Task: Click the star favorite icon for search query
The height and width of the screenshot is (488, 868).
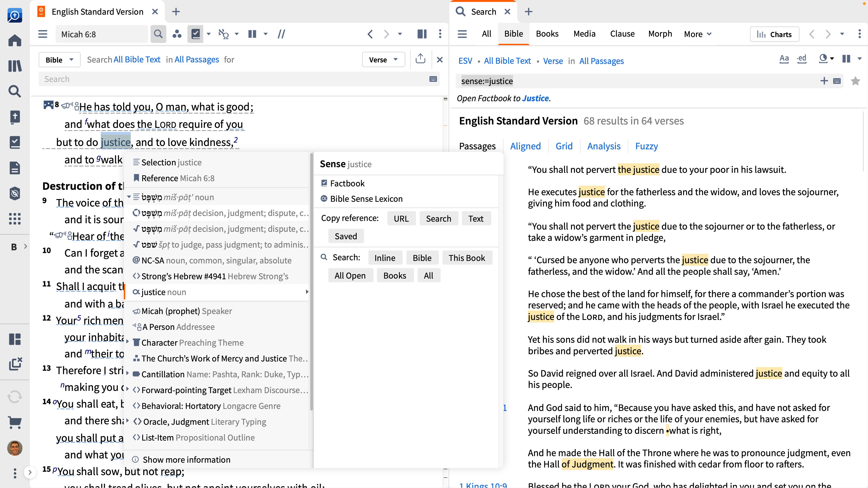Action: pyautogui.click(x=855, y=81)
